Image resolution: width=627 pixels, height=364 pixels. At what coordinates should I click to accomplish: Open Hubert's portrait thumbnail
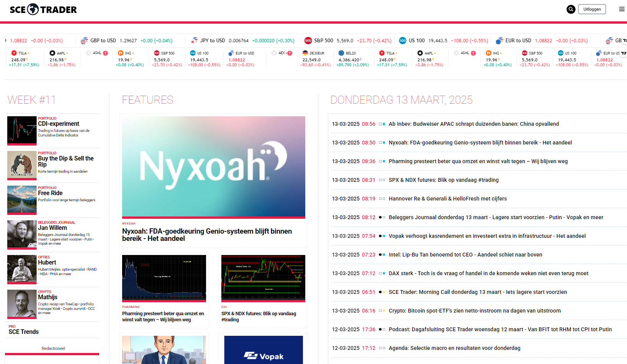[22, 269]
